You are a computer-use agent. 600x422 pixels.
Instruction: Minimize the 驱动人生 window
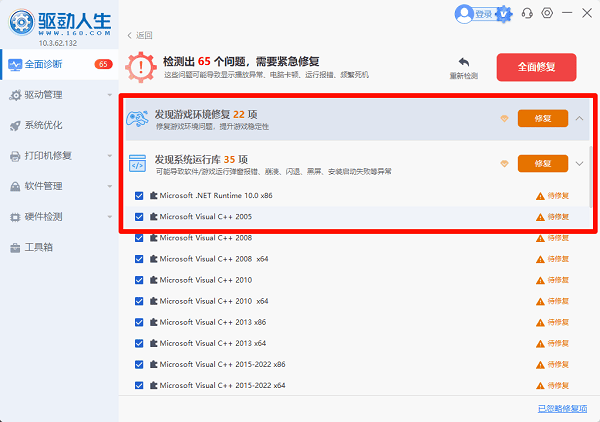click(567, 13)
